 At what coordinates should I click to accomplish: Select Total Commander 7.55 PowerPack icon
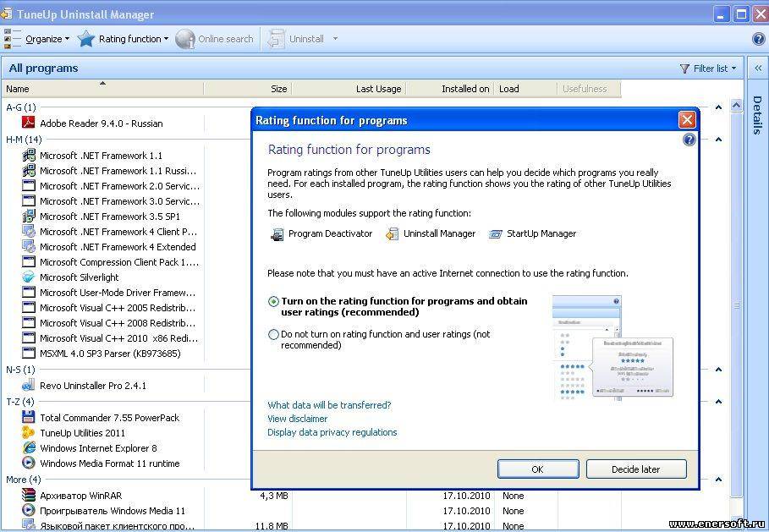(x=29, y=417)
